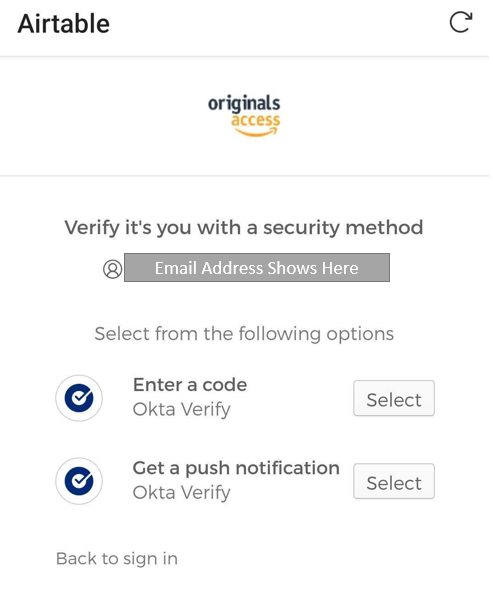
Task: Click Okta Verify text under Enter a code
Action: [181, 409]
